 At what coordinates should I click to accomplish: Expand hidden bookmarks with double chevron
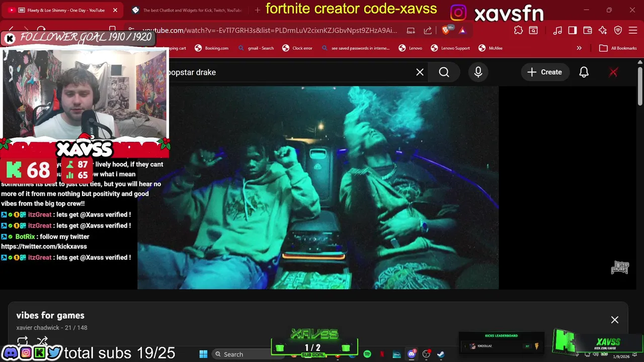[579, 48]
